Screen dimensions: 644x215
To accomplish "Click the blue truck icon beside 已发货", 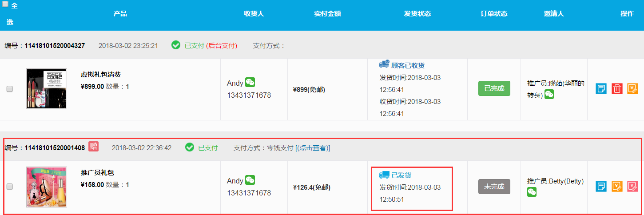I will 384,175.
